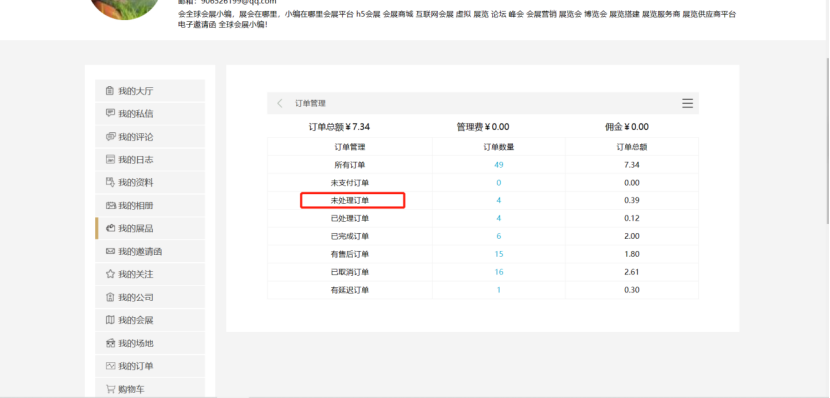Open 我的私信 in the sidebar
Screen dimensions: 830x398
pos(150,113)
